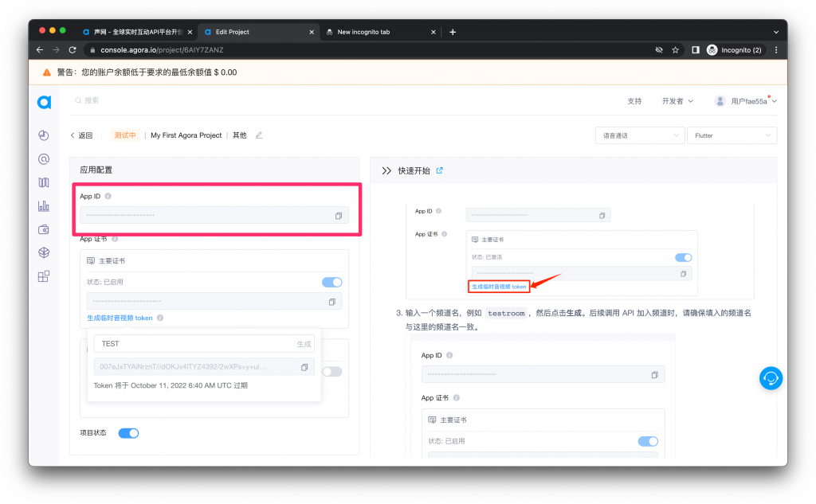Open the tab list chevron in Chrome
The height and width of the screenshot is (504, 816).
click(x=776, y=33)
